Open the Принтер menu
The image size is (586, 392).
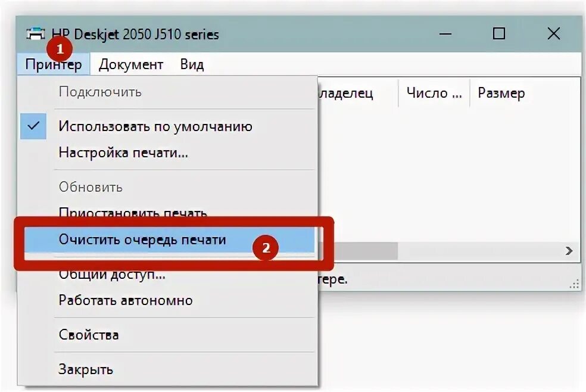click(54, 64)
